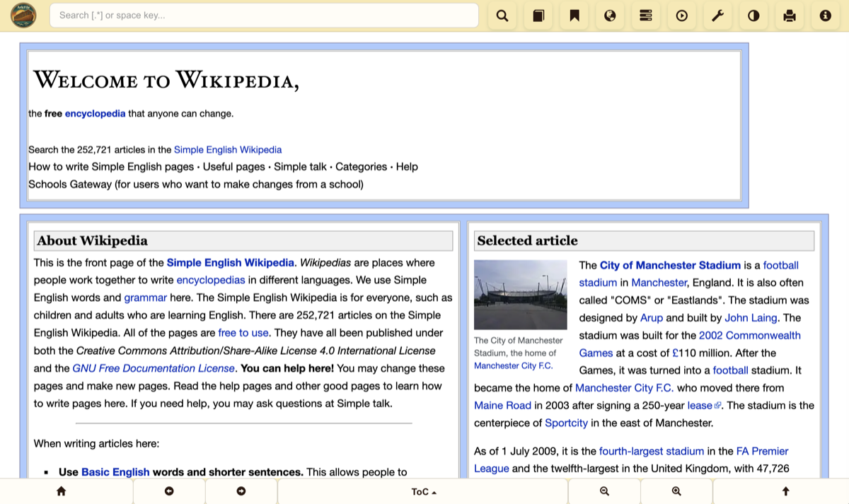This screenshot has width=849, height=504.
Task: Focus the search input field
Action: pos(264,16)
